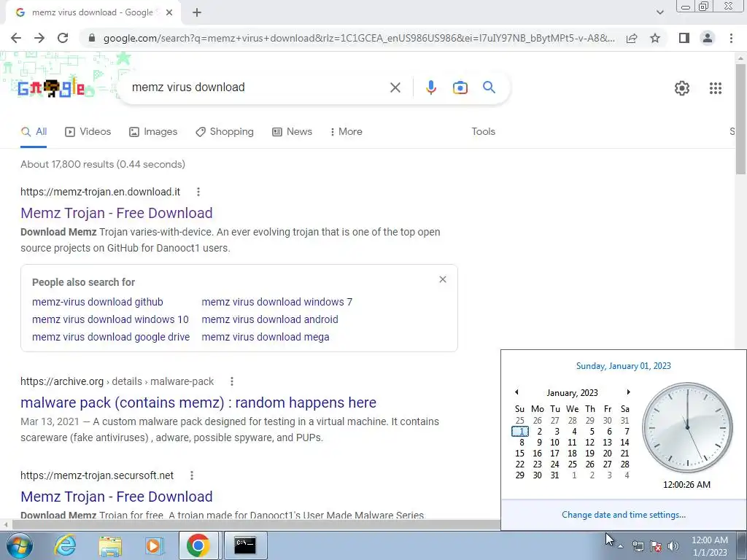Open File Explorer from taskbar
Screen dimensions: 747x560
pyautogui.click(x=110, y=545)
